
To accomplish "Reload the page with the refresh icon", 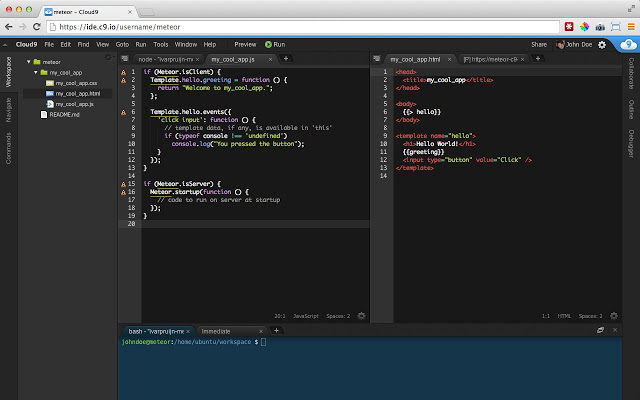I will (36, 27).
